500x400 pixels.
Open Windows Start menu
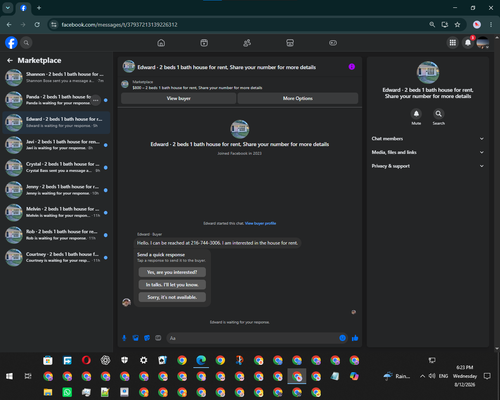tap(9, 376)
